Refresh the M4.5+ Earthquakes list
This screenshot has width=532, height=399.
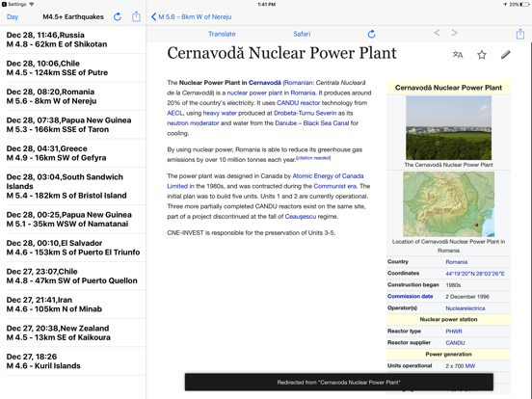118,16
